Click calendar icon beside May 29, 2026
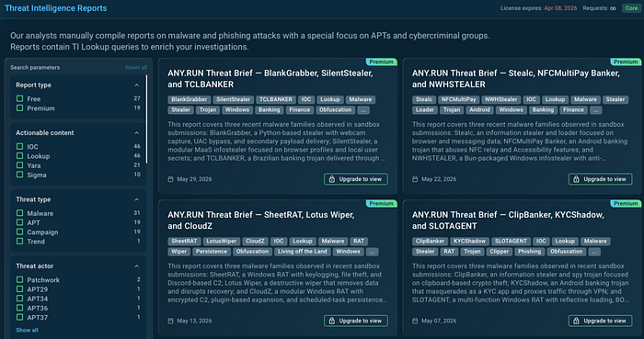The height and width of the screenshot is (339, 644). point(170,179)
